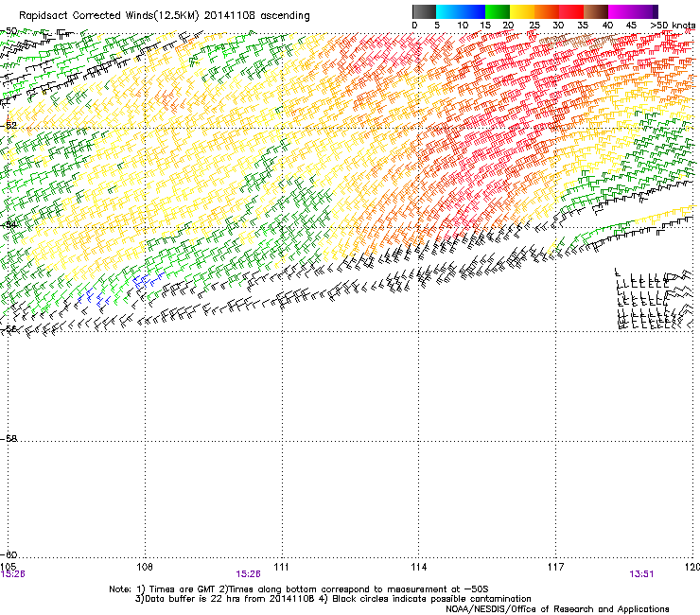Click the black upright barb grid near longitude 119
The width and height of the screenshot is (700, 615).
pyautogui.click(x=643, y=299)
